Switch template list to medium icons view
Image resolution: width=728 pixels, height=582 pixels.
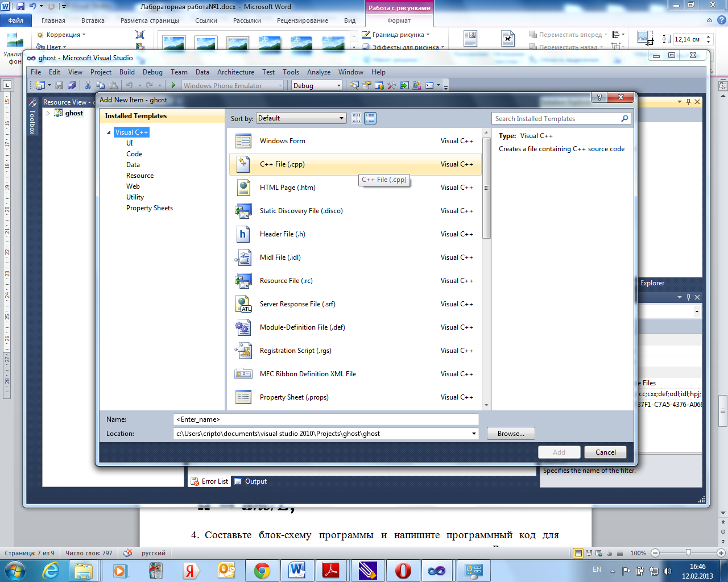(x=370, y=118)
